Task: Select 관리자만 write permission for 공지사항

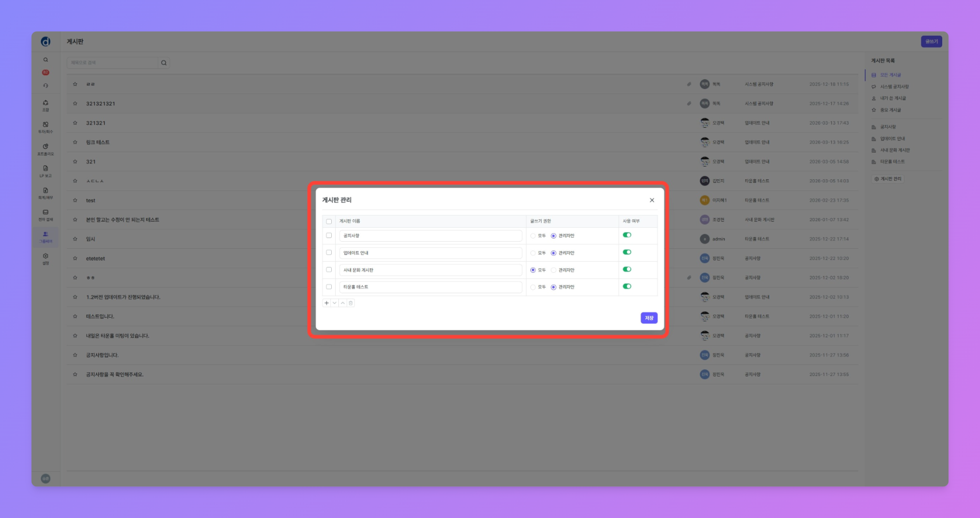Action: point(553,236)
